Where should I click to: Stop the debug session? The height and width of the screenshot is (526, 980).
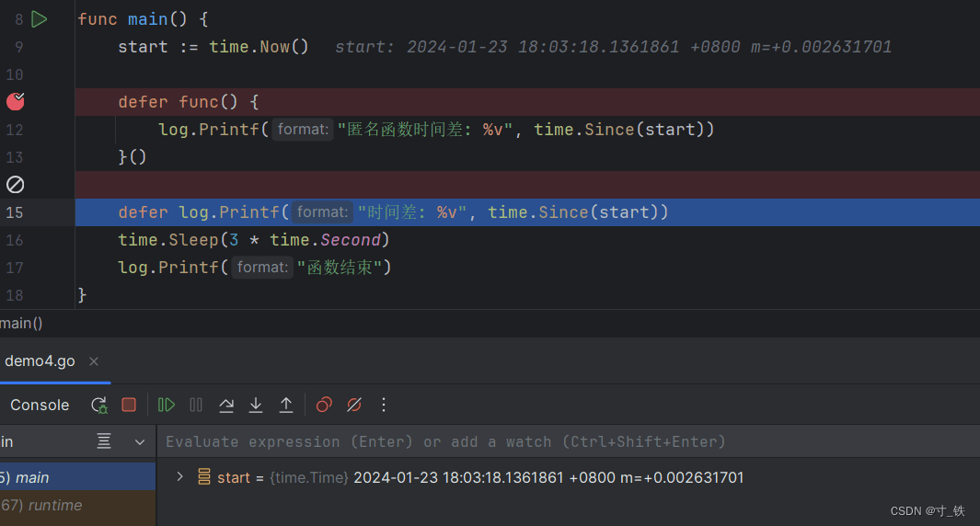pos(129,405)
